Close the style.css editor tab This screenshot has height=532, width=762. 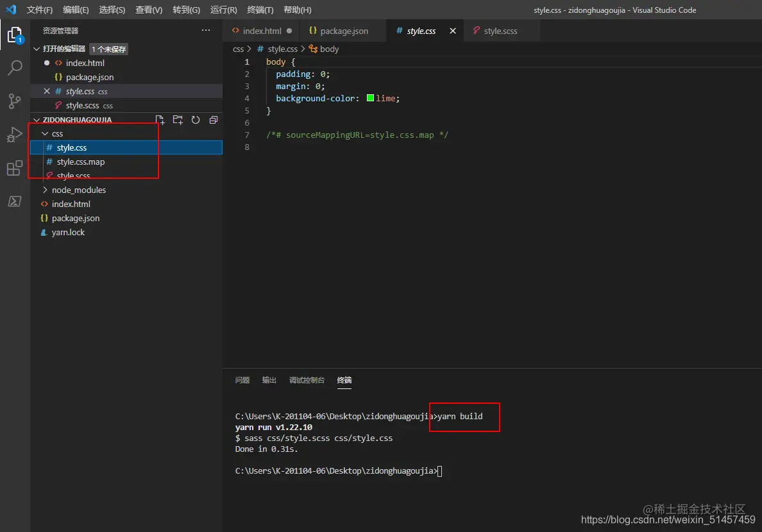(452, 31)
